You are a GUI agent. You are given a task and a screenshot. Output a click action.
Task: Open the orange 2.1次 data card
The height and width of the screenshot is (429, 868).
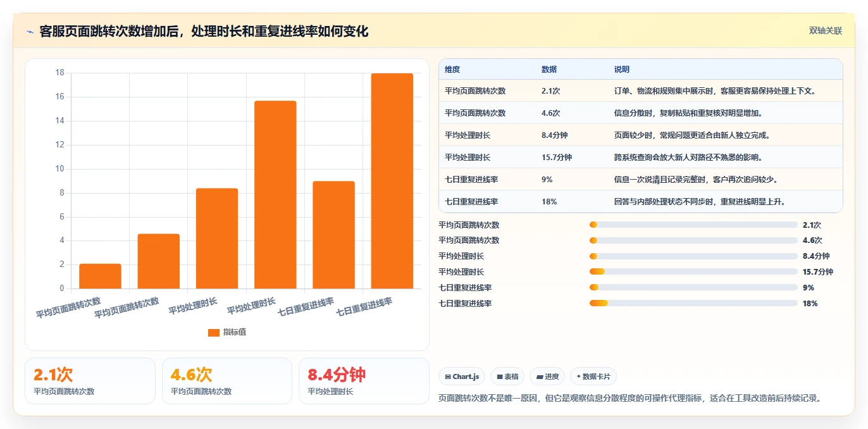[90, 381]
